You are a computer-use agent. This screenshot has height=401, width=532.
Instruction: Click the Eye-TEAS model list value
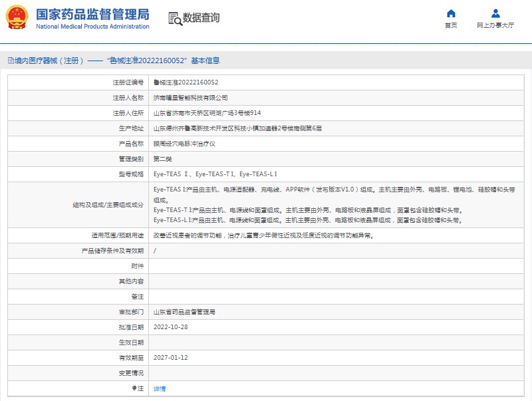[215, 174]
